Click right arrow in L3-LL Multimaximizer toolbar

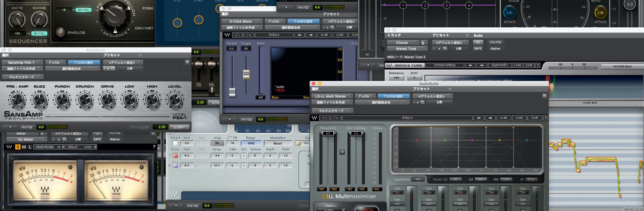[490, 118]
